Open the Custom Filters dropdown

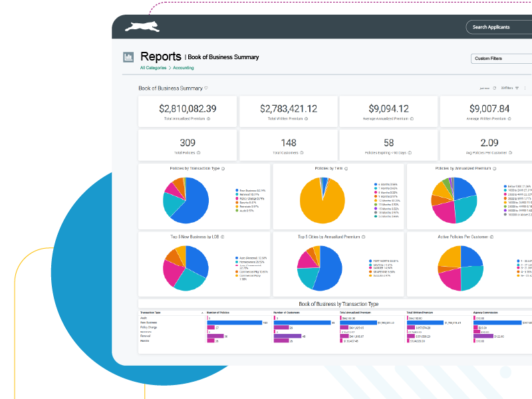pos(500,59)
